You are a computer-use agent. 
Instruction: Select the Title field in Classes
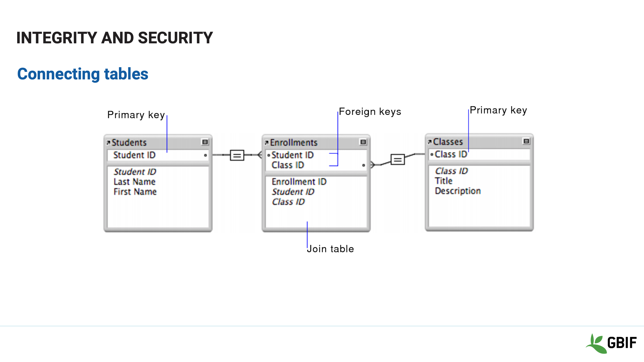[x=444, y=181]
